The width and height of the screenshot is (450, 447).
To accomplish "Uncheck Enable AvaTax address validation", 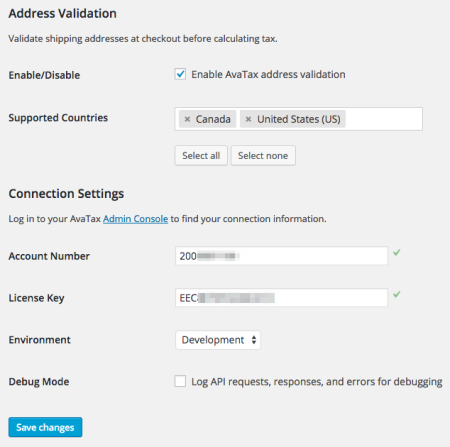I will click(180, 74).
